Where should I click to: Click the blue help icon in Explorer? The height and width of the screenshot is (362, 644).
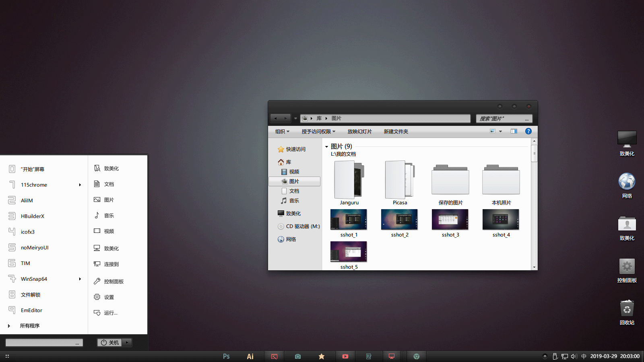click(528, 131)
